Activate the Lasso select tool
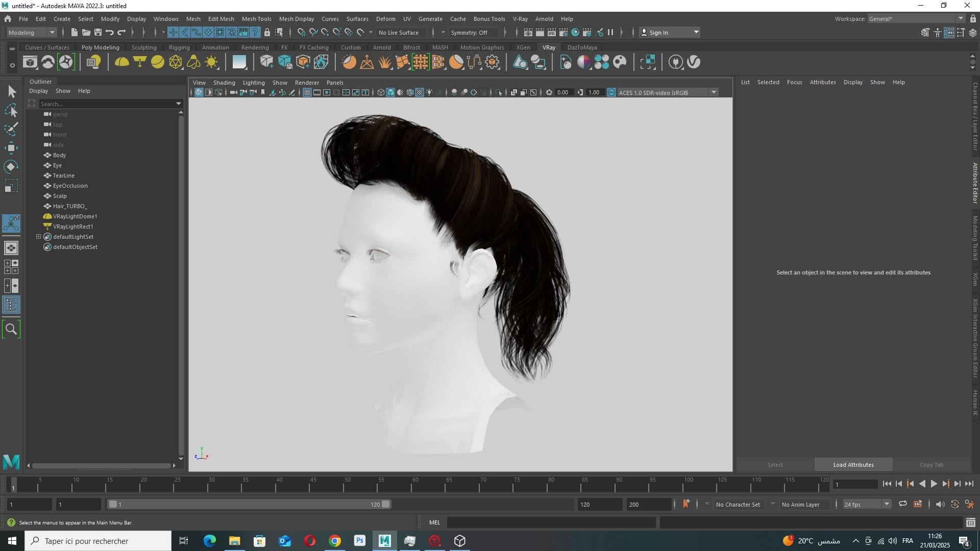Viewport: 980px width, 551px height. pyautogui.click(x=11, y=111)
